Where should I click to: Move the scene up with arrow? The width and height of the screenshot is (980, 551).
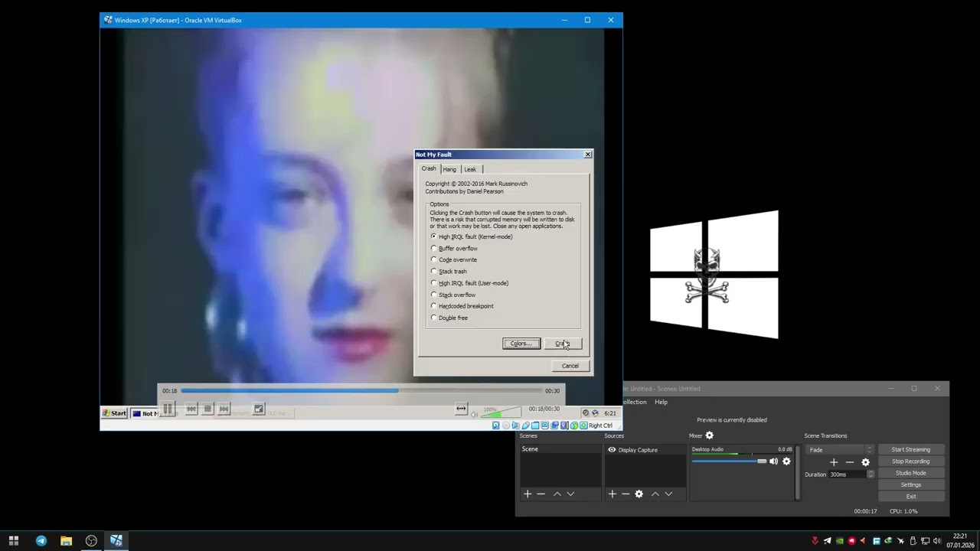click(557, 494)
